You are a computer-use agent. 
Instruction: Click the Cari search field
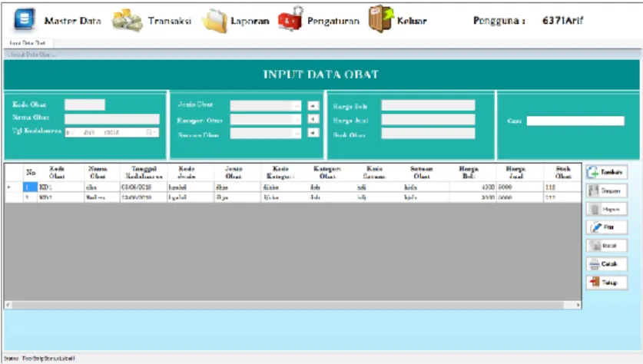coord(575,121)
